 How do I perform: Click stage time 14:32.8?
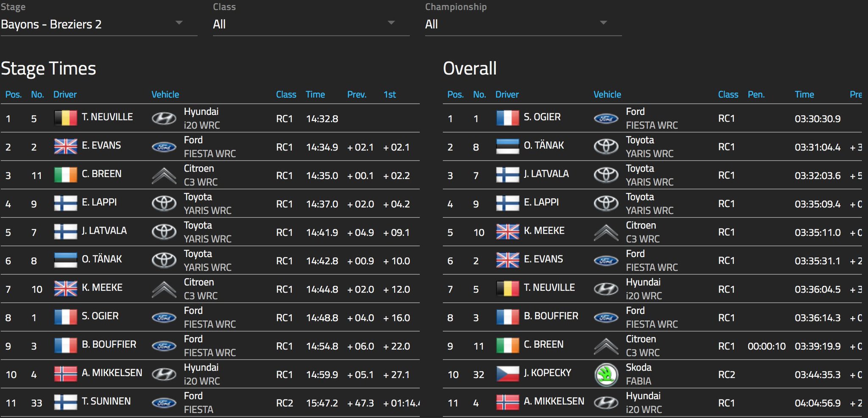click(x=322, y=119)
